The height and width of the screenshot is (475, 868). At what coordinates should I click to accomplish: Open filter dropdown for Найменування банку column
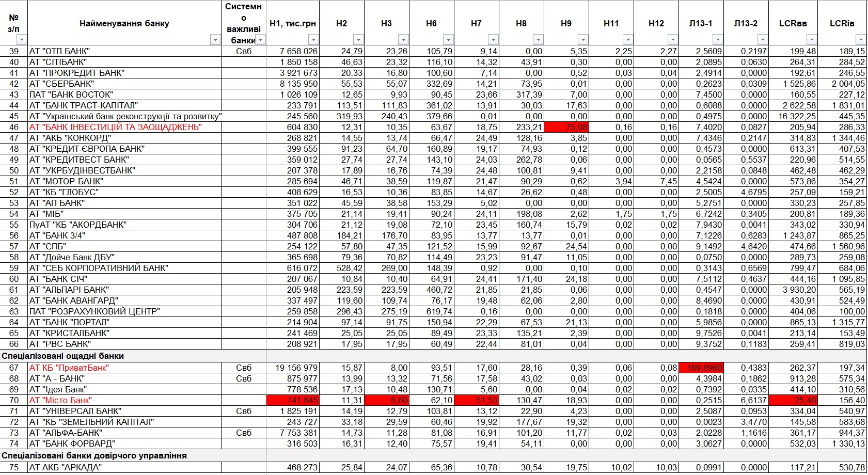point(215,40)
